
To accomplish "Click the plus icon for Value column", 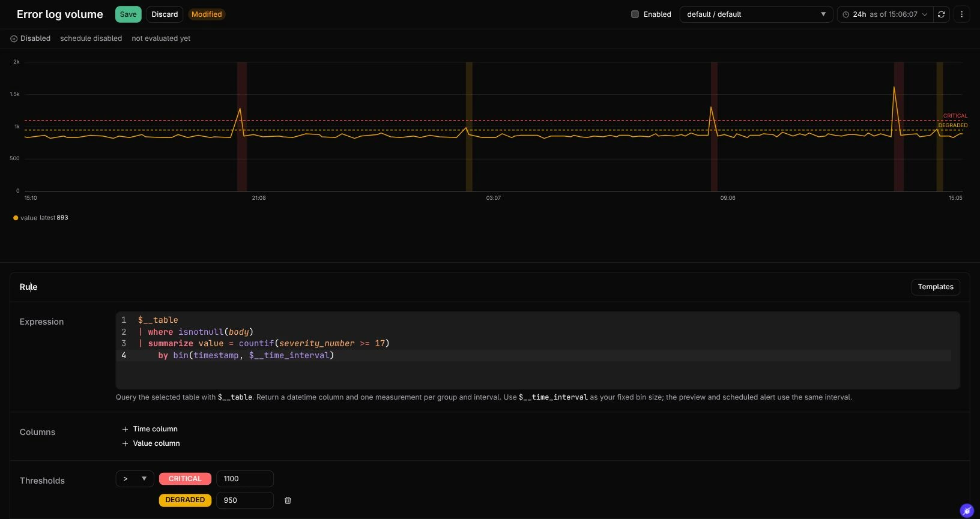I will [x=125, y=443].
